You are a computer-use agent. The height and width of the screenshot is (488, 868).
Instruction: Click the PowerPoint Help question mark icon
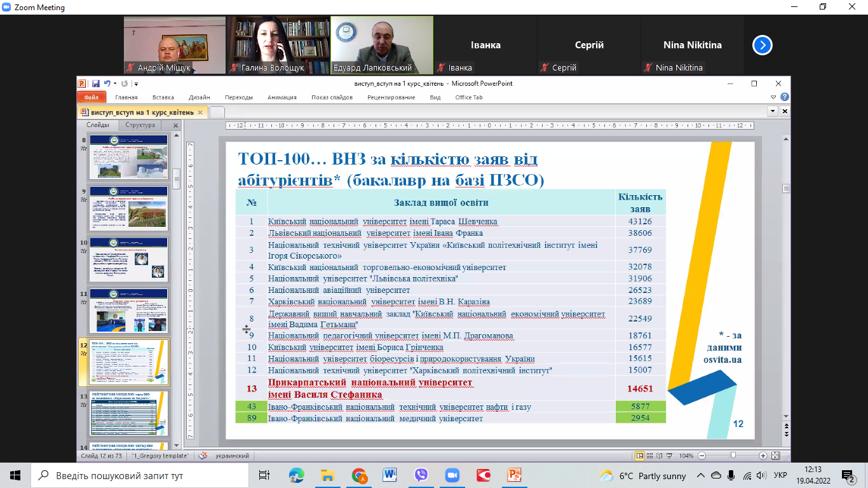[x=785, y=97]
